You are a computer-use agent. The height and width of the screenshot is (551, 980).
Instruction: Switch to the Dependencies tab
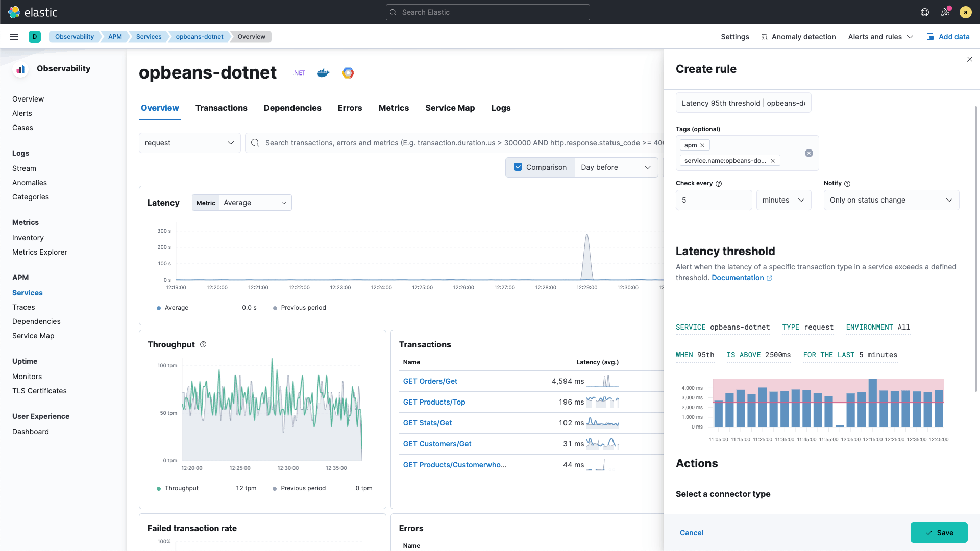[x=292, y=108]
